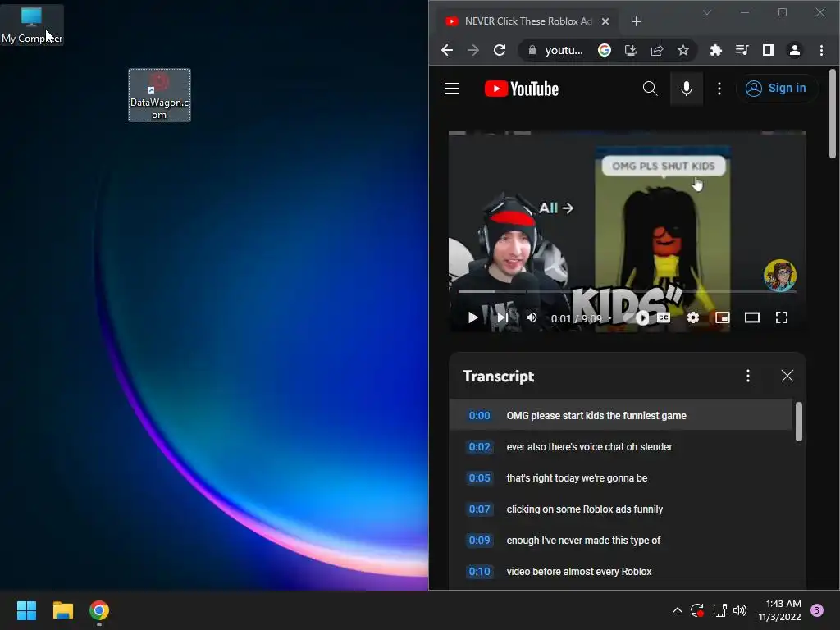Toggle Chrome side panel icon
The image size is (840, 630).
[768, 50]
